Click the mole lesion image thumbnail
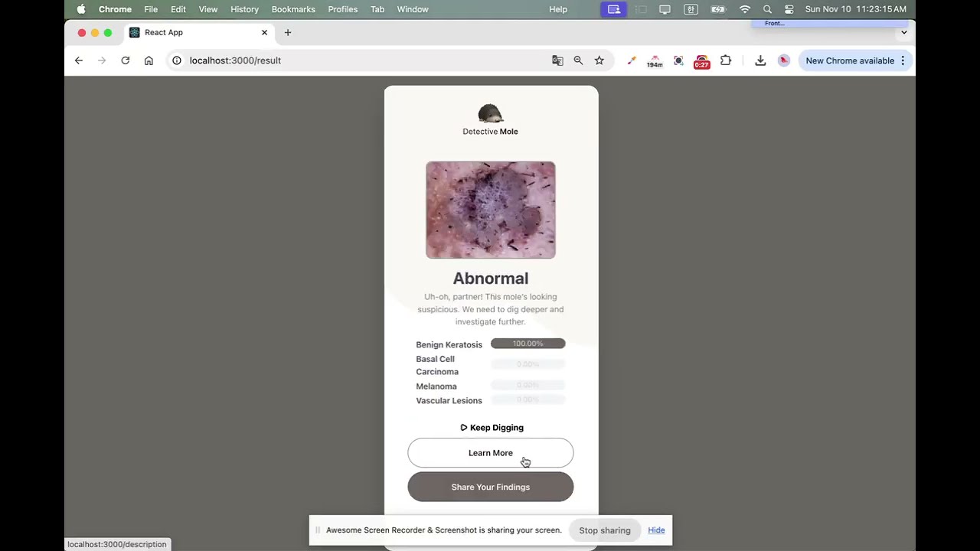Image resolution: width=980 pixels, height=551 pixels. [x=490, y=210]
